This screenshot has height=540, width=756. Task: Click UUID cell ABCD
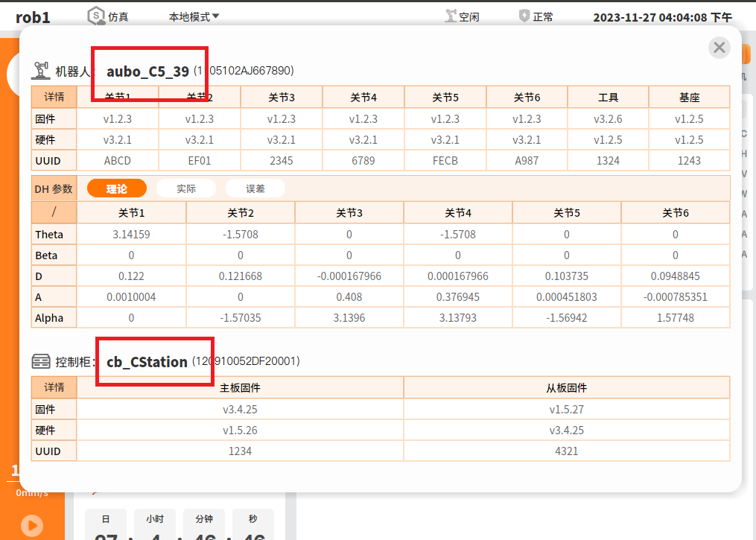118,161
